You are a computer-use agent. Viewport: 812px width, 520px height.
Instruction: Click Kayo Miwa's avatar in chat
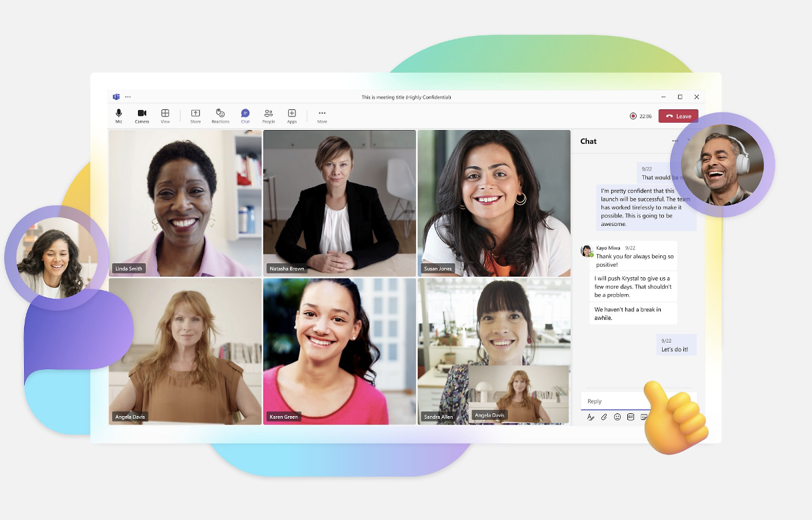pyautogui.click(x=587, y=251)
